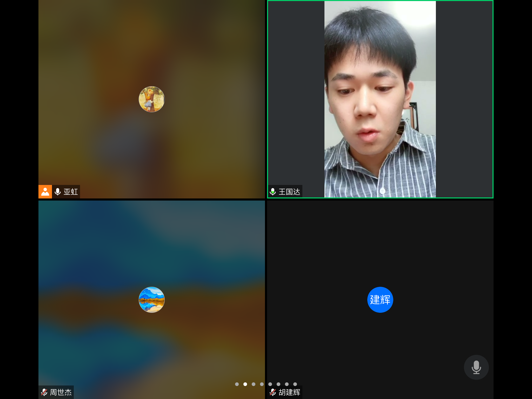
Task: Click 周世杰's muted microphone icon
Action: pos(44,392)
